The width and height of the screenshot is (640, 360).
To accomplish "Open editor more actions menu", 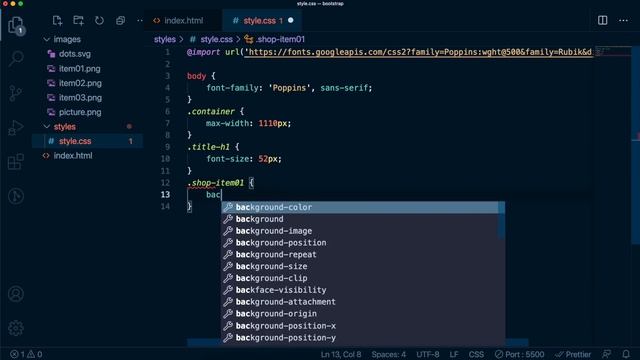I will click(623, 20).
